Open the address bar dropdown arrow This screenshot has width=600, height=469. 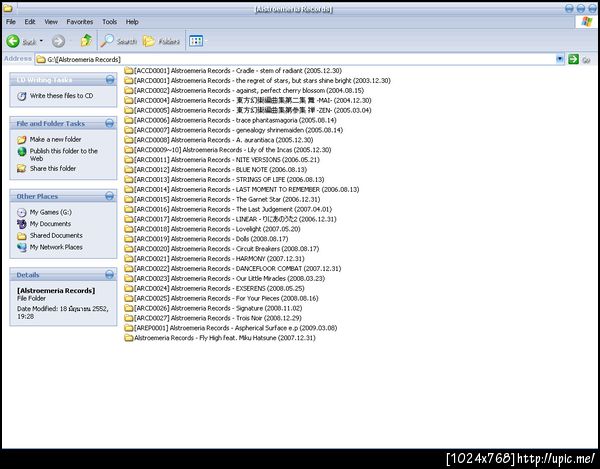(560, 59)
